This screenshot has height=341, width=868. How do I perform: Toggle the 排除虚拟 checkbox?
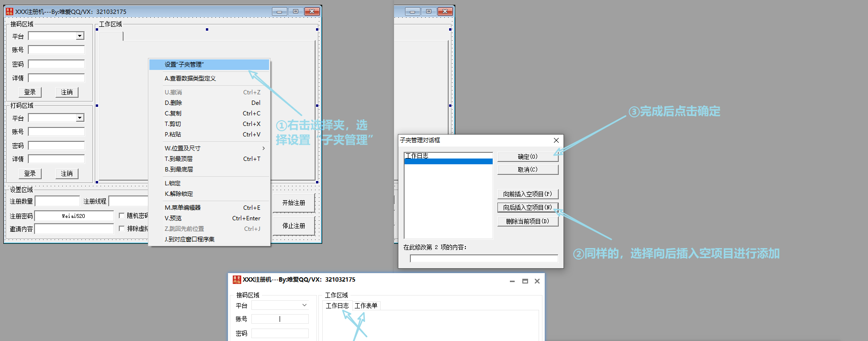pos(122,228)
